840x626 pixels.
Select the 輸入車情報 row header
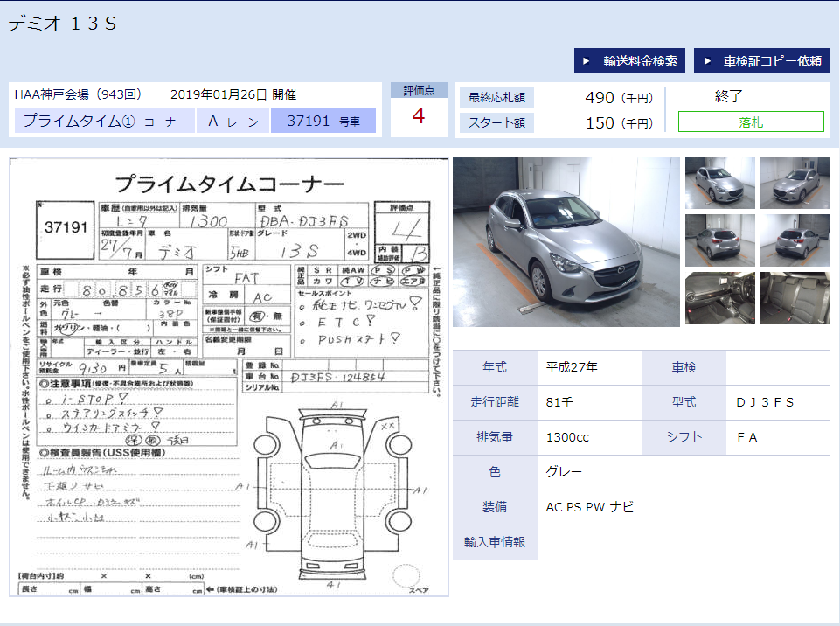point(495,542)
